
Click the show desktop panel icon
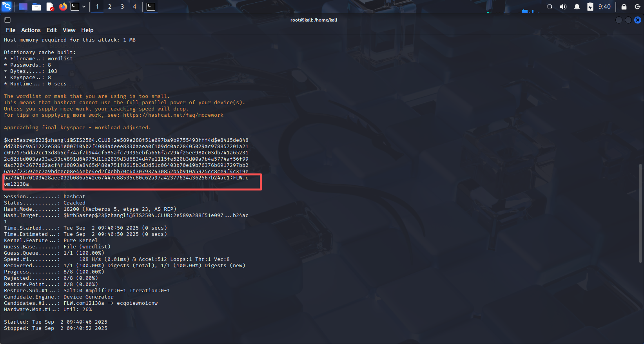point(23,7)
